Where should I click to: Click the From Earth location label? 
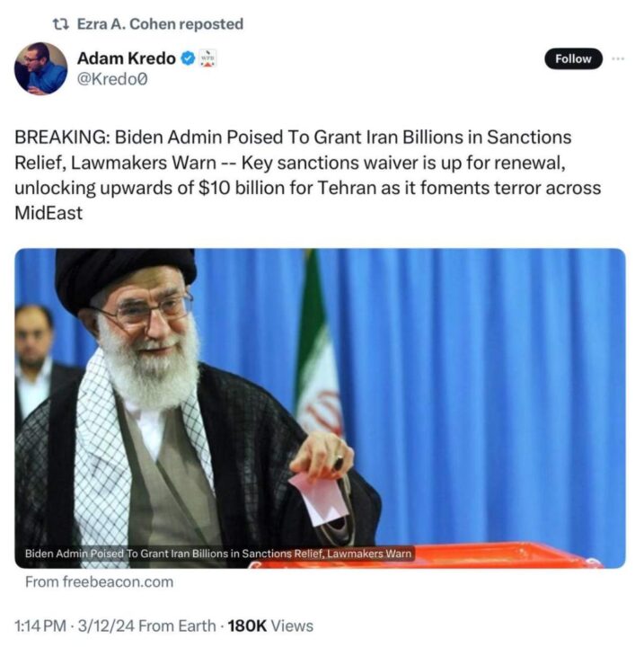[178, 626]
